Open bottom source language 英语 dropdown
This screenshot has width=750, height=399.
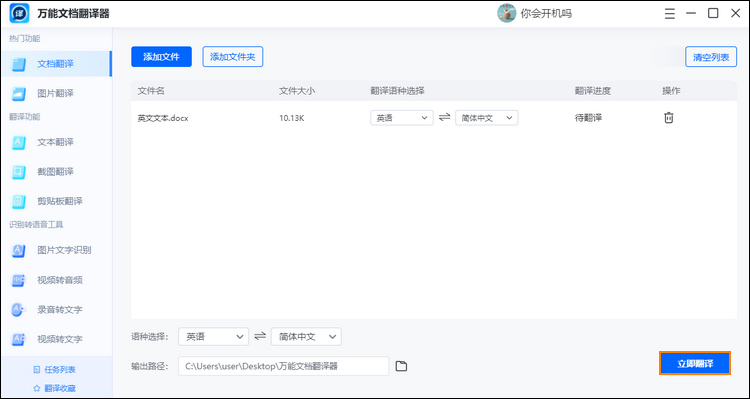213,336
